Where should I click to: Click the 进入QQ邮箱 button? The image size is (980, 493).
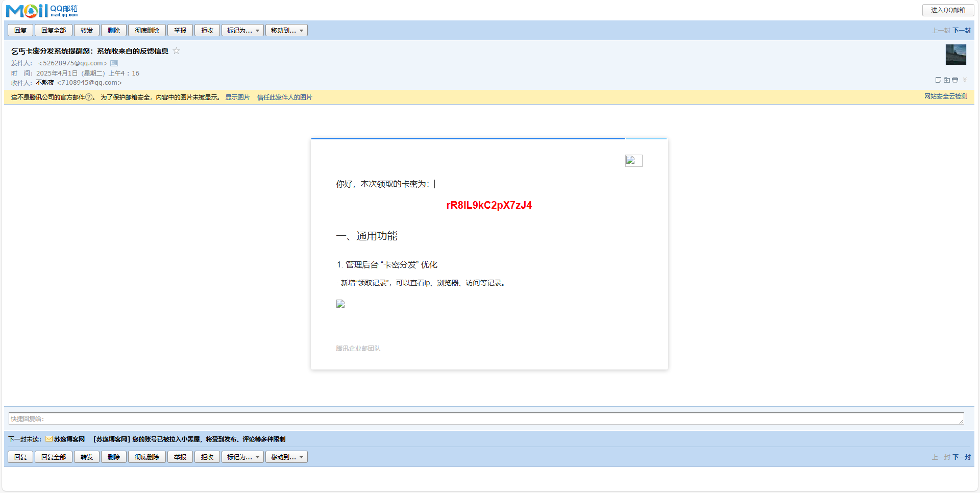[x=947, y=10]
